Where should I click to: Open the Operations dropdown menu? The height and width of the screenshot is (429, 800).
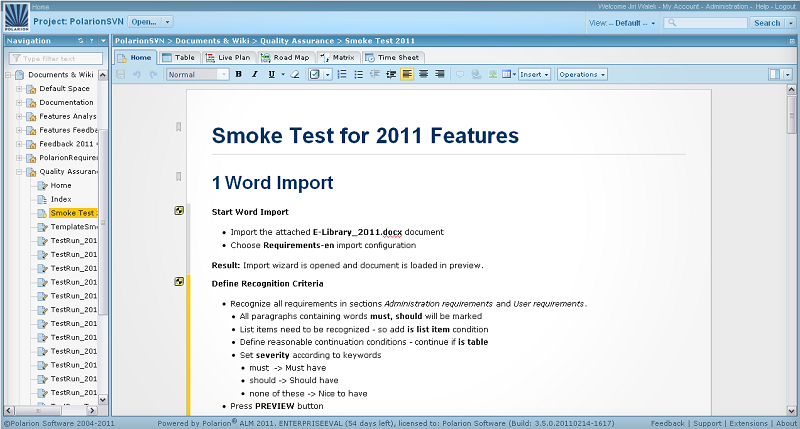tap(582, 74)
